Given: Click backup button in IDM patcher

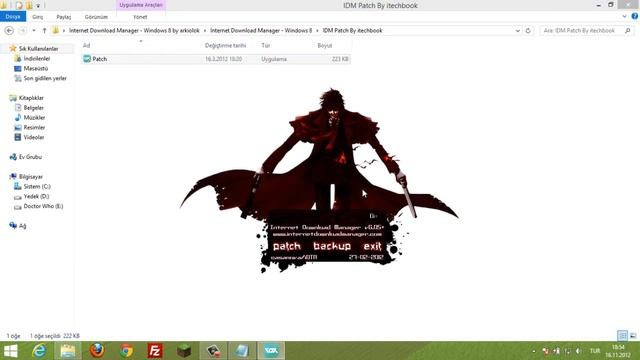Looking at the screenshot, I should (x=332, y=246).
